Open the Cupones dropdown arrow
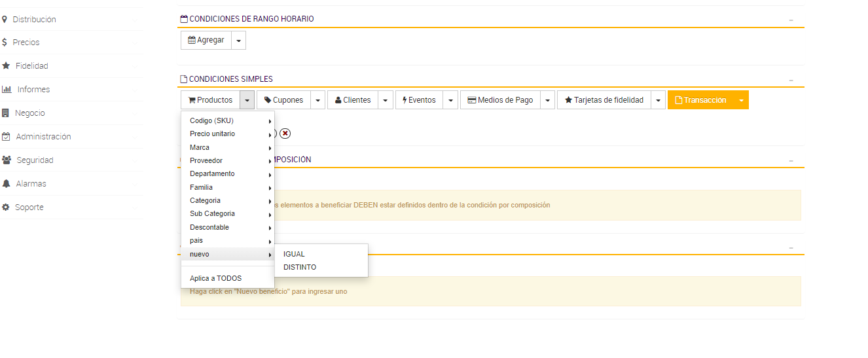Image resolution: width=868 pixels, height=358 pixels. pos(317,100)
